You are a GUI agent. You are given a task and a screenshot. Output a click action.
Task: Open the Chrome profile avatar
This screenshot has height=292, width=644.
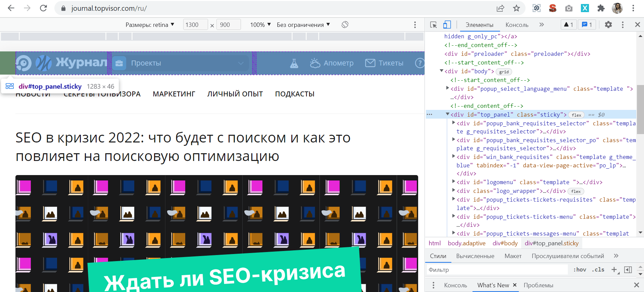(x=617, y=8)
